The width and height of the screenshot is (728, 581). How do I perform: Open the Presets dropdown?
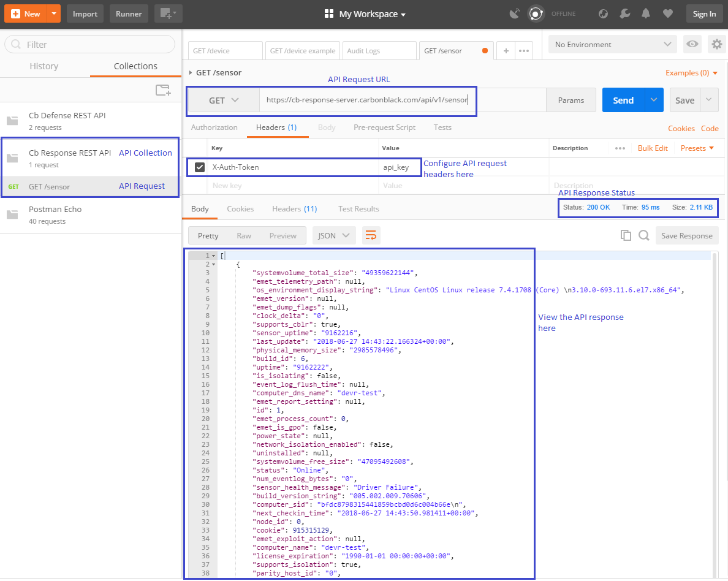697,148
